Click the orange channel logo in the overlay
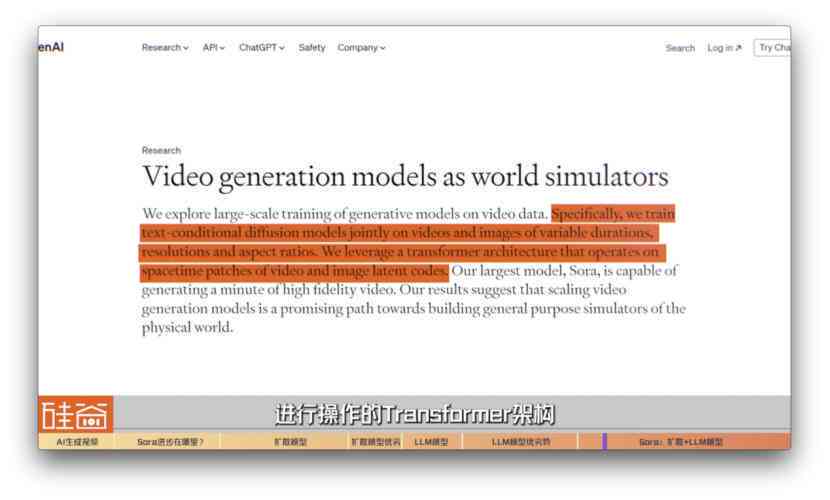 click(76, 414)
